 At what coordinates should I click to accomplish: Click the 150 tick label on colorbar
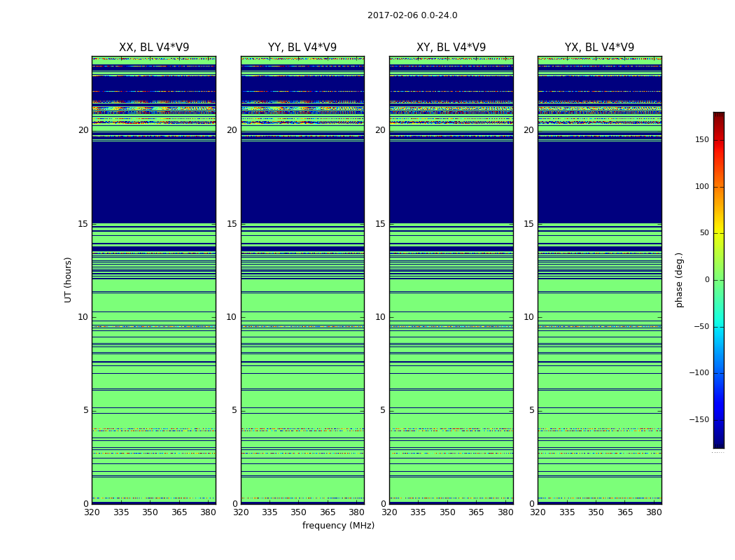click(x=702, y=139)
